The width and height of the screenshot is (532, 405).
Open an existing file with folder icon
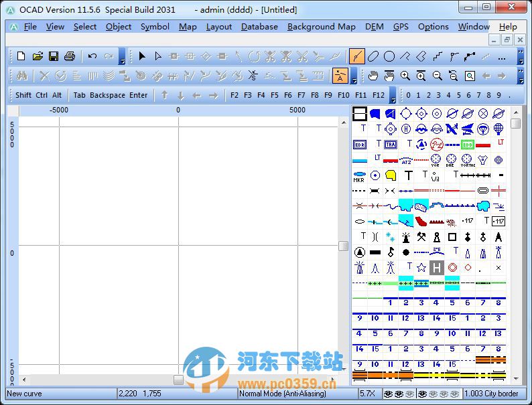(x=38, y=56)
